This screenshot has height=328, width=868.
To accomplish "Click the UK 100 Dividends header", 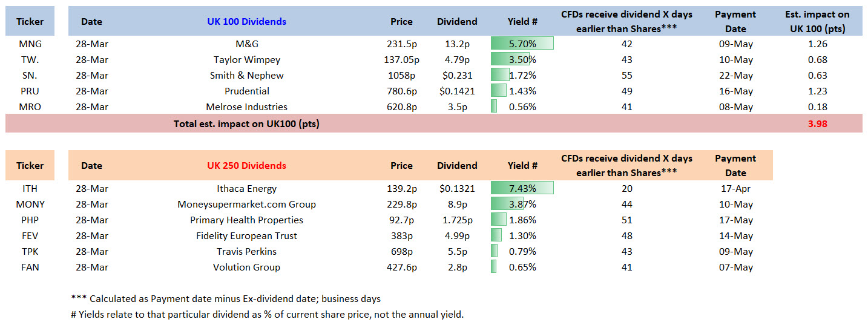I will [246, 21].
